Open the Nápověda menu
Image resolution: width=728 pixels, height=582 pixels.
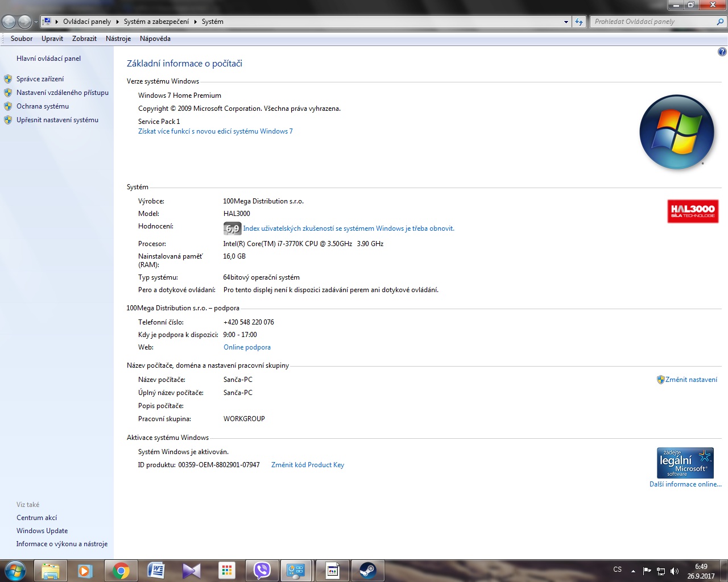pyautogui.click(x=155, y=39)
